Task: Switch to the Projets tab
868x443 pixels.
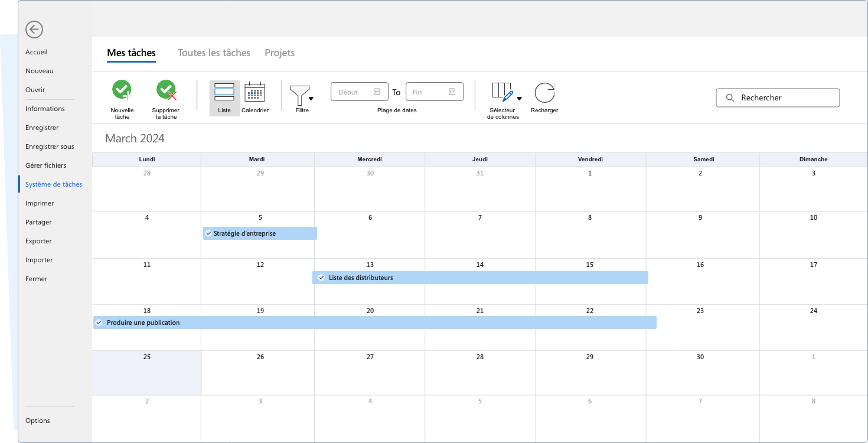Action: pos(280,53)
